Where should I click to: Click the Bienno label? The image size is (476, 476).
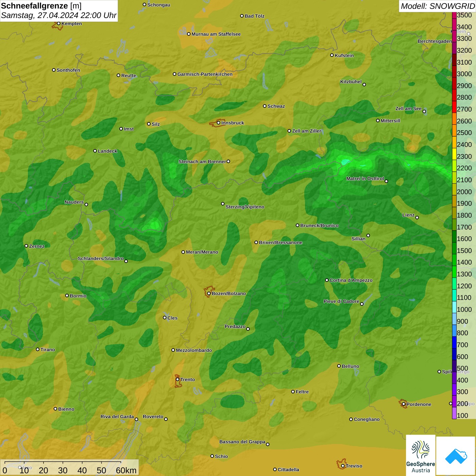coord(66,409)
